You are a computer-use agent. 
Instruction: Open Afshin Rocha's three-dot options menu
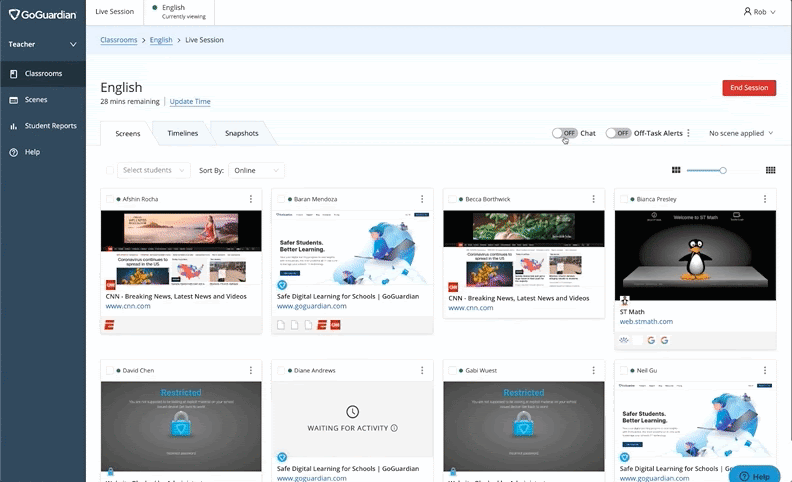250,199
